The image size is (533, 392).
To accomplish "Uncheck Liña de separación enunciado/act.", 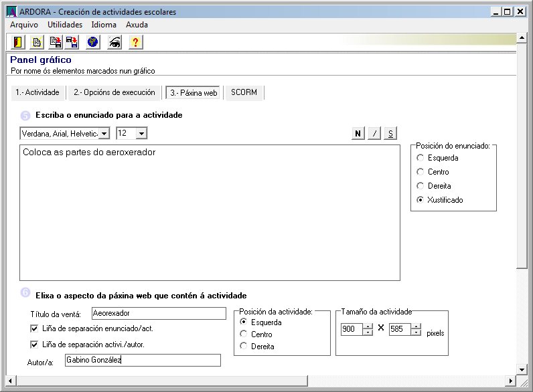I will (x=34, y=328).
